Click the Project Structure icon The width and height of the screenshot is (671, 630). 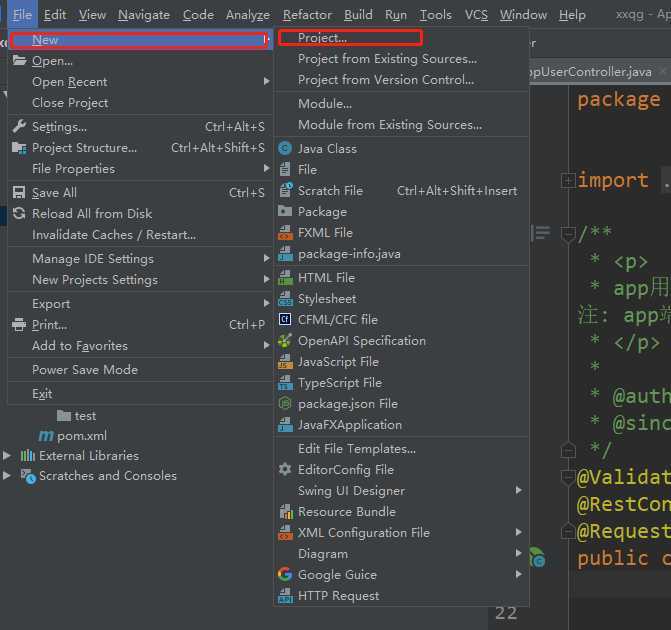tap(19, 148)
